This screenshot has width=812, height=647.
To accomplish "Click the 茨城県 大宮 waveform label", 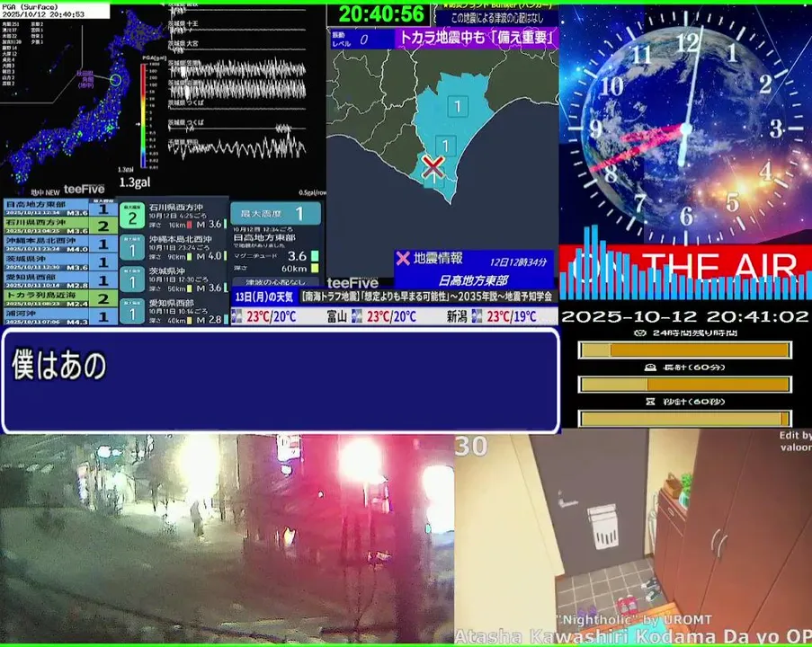I will pyautogui.click(x=183, y=43).
